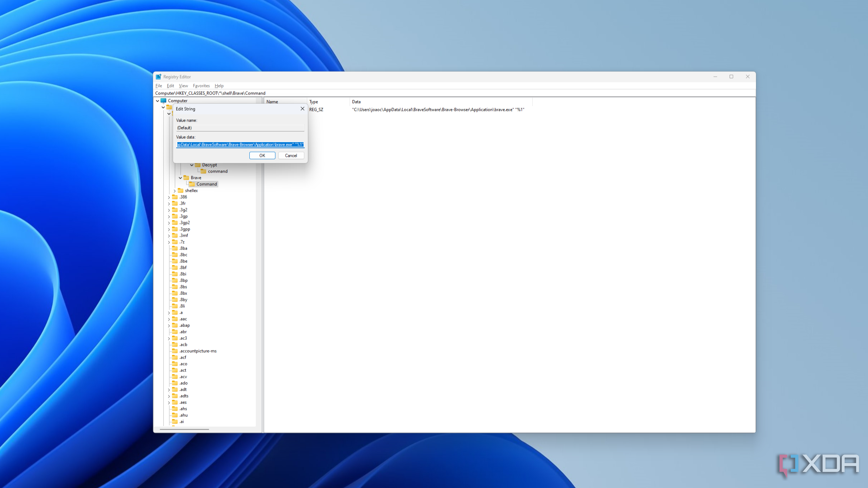Image resolution: width=868 pixels, height=488 pixels.
Task: Click OK to confirm string value
Action: 262,155
